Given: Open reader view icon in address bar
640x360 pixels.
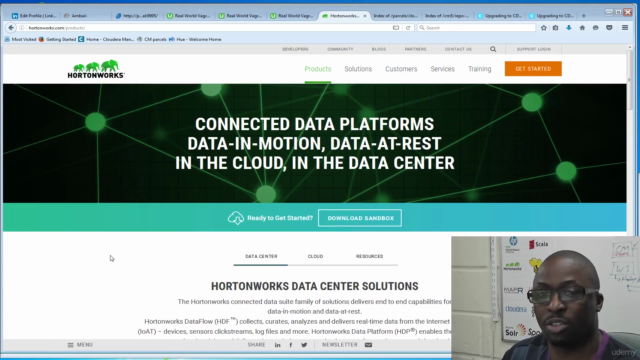Looking at the screenshot, I should [x=396, y=28].
